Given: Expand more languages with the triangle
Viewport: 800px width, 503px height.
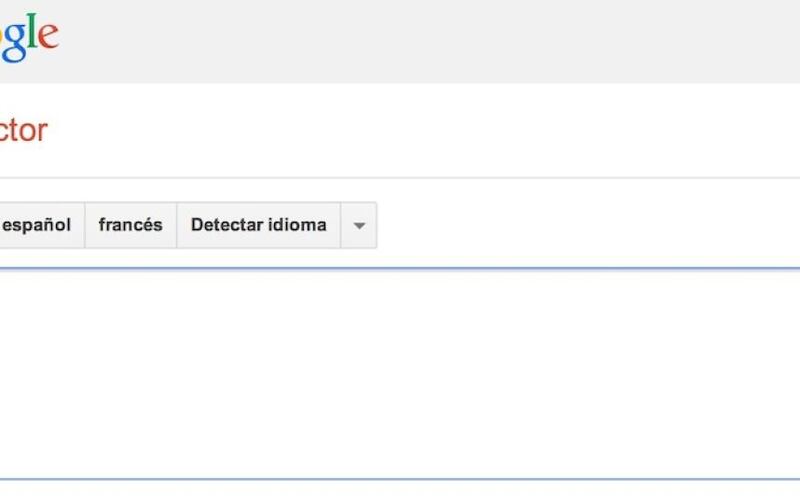Looking at the screenshot, I should point(359,225).
